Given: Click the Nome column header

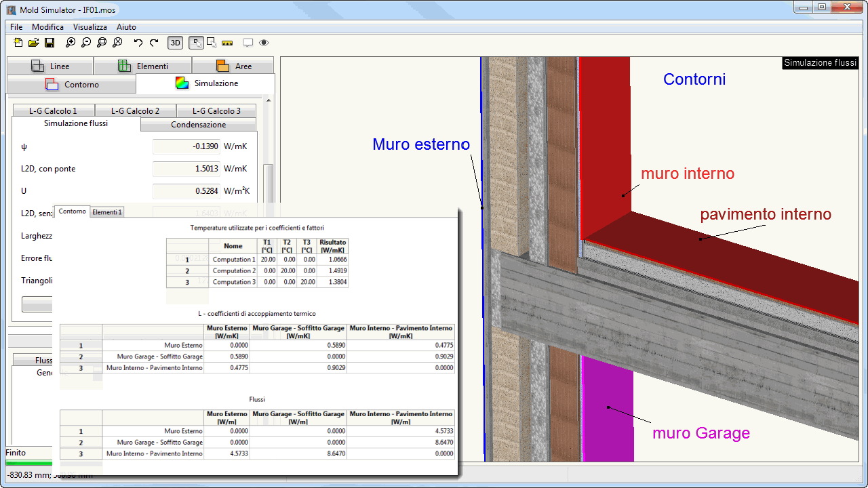Looking at the screenshot, I should 233,246.
